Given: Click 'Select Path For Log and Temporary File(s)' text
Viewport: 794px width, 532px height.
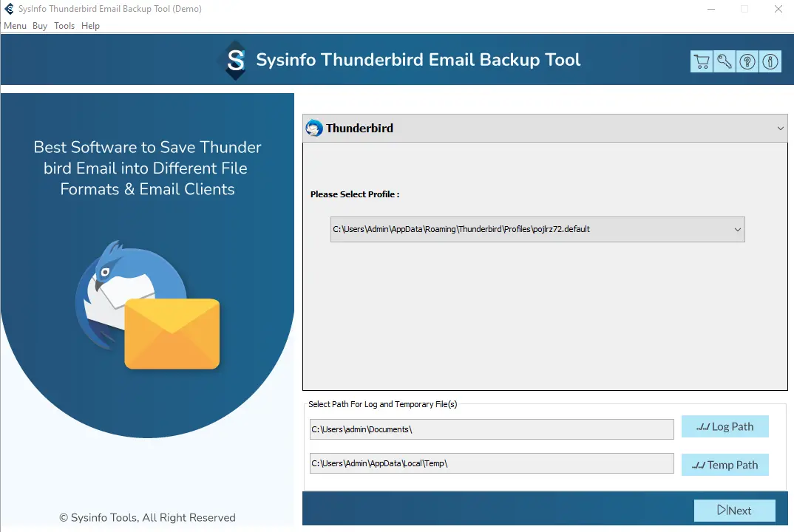Looking at the screenshot, I should coord(383,404).
